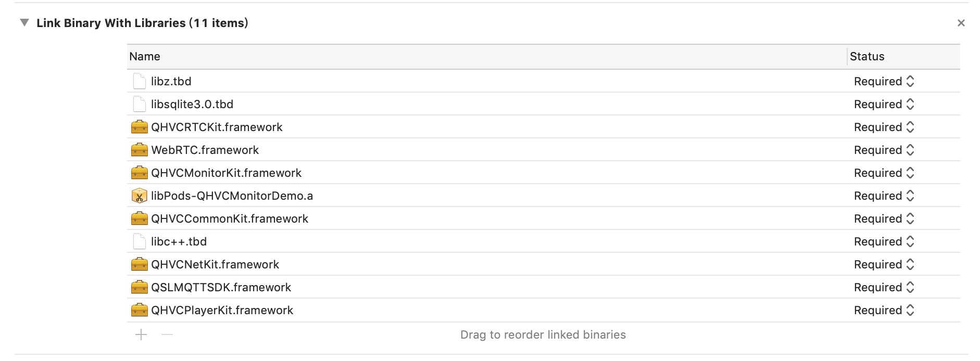Open Status popup for QHVCNetKit.framework
The image size is (980, 361).
coord(884,264)
